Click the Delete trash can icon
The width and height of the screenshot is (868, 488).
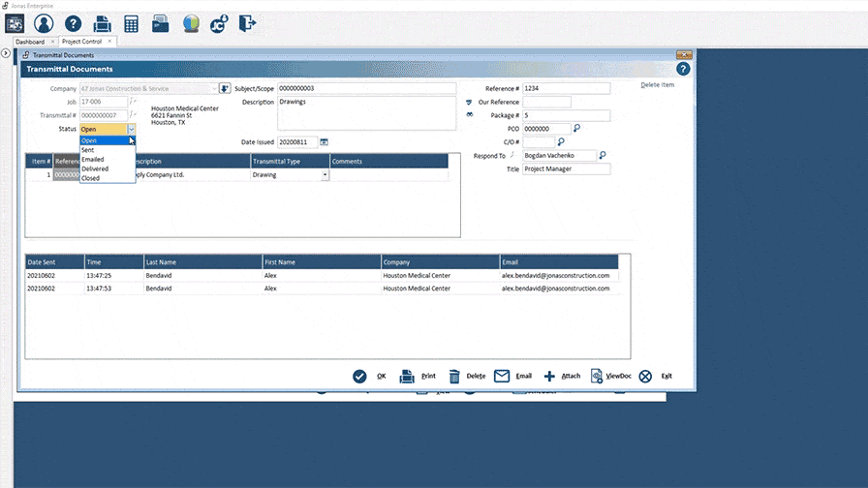(454, 377)
